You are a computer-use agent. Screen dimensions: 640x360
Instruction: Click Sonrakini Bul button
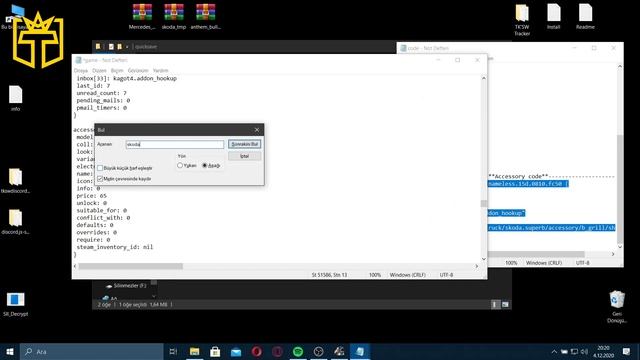[244, 144]
